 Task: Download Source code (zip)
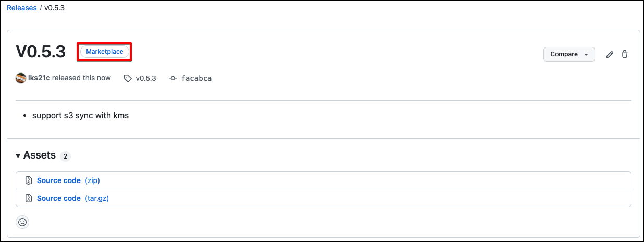pos(68,180)
